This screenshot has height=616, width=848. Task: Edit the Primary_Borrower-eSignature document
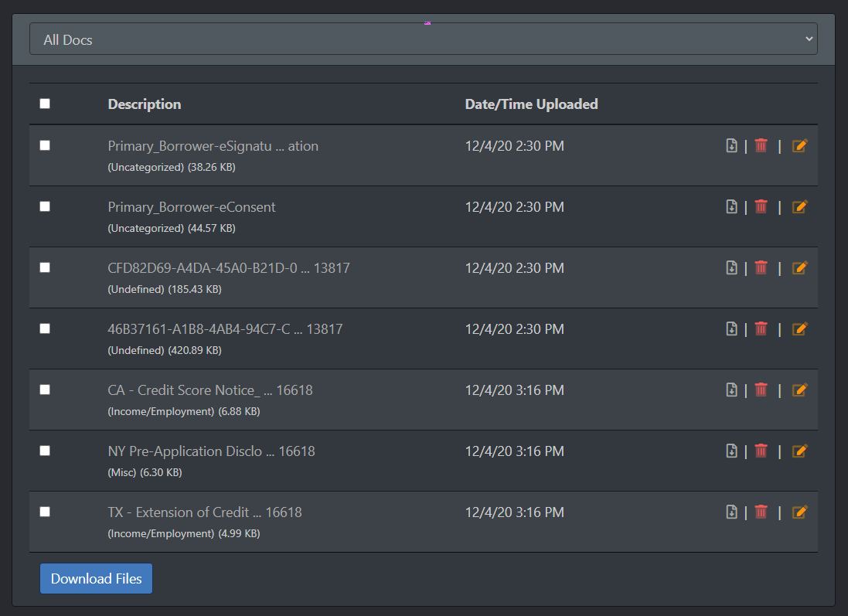(x=799, y=145)
